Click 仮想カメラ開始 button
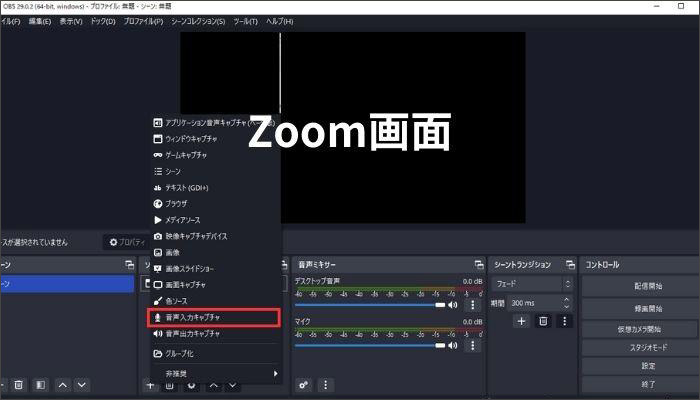700x400 pixels. point(639,329)
